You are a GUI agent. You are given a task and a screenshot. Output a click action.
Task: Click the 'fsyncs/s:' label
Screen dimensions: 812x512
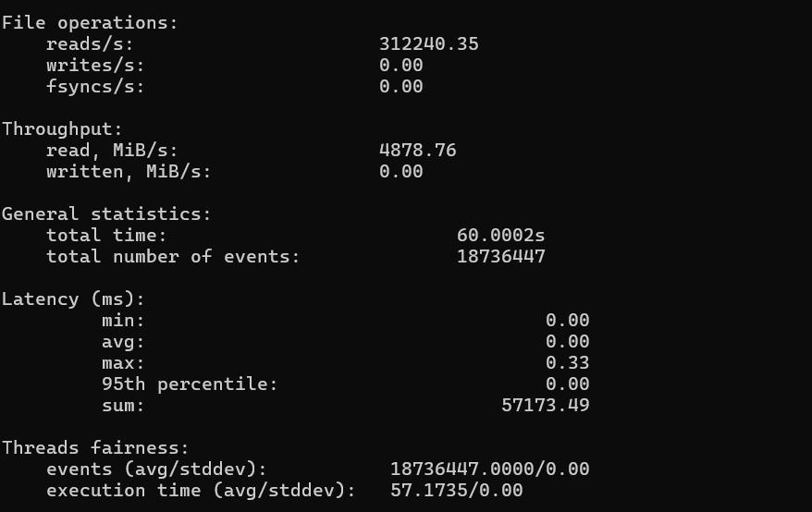click(x=95, y=87)
